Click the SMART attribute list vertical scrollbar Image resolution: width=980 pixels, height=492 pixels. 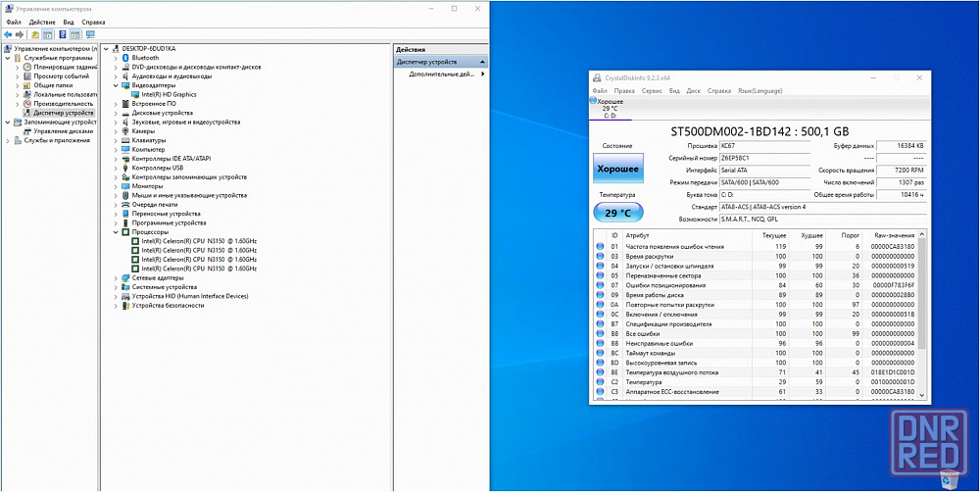coord(922,314)
